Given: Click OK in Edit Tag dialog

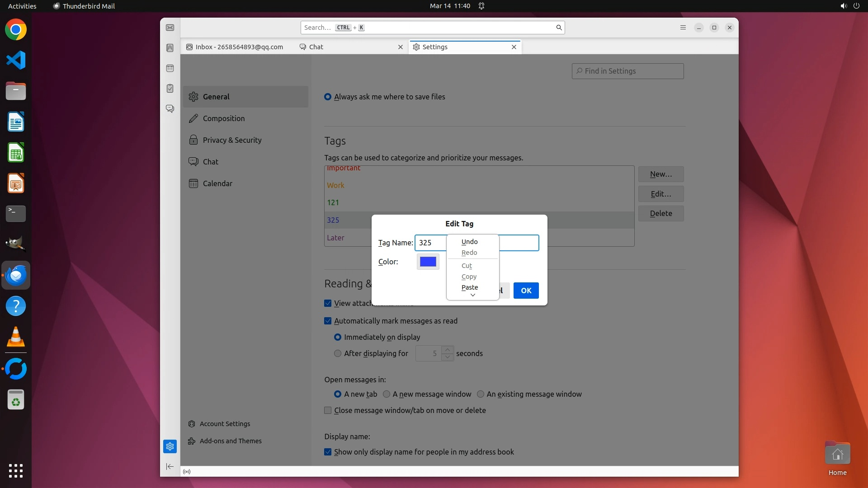Looking at the screenshot, I should click(x=526, y=291).
